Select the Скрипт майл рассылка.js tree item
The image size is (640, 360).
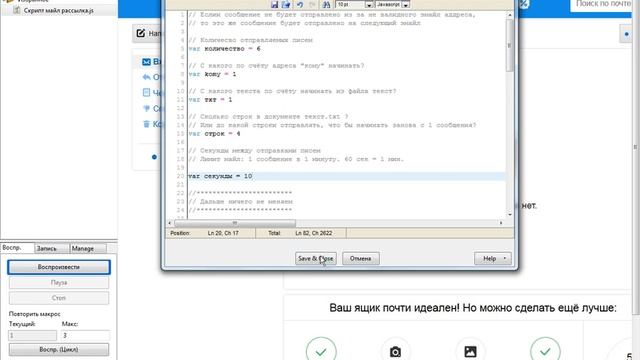58,11
